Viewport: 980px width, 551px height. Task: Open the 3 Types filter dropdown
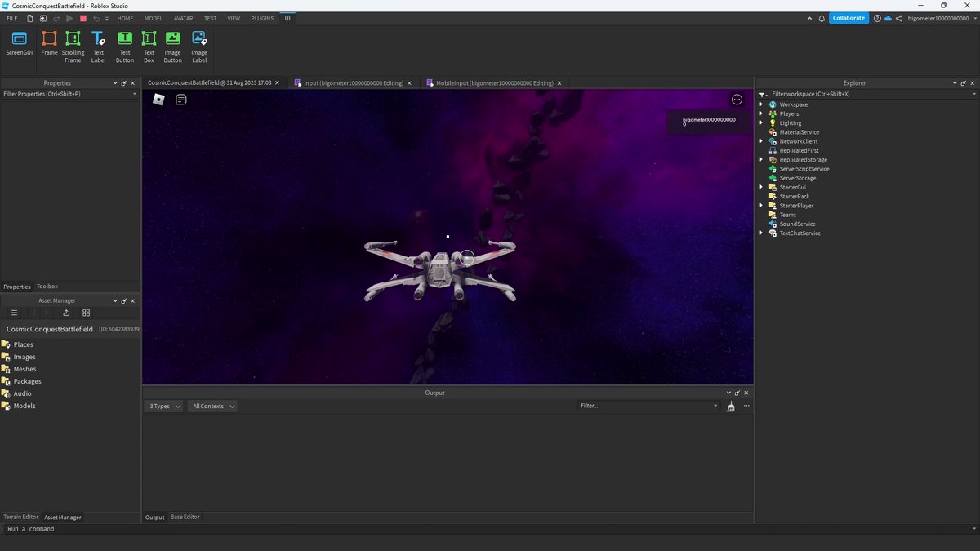(x=165, y=406)
